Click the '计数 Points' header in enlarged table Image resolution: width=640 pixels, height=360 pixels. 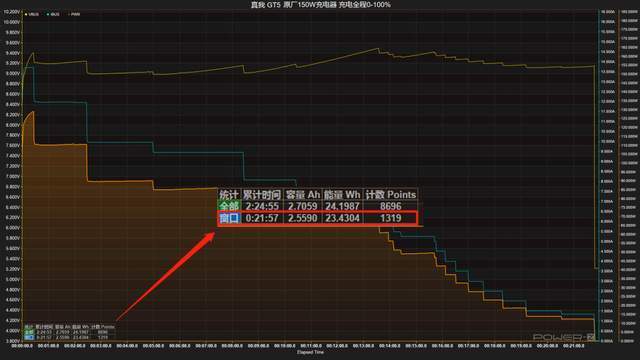pyautogui.click(x=391, y=195)
